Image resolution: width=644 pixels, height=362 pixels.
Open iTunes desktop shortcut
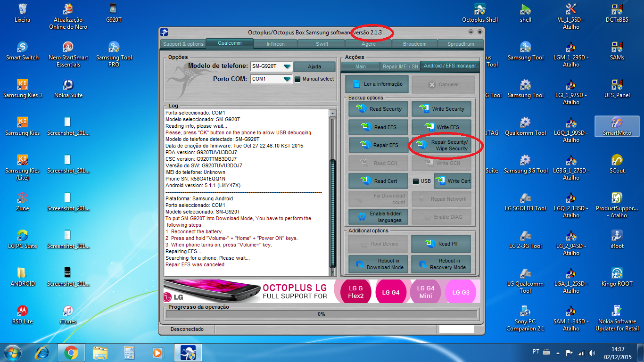[x=68, y=315]
